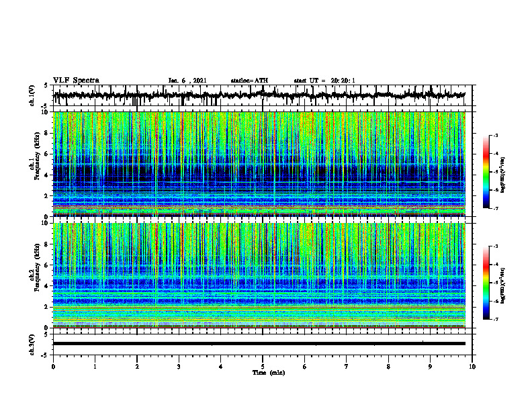Click the time axis tick label "5"

pos(263,367)
